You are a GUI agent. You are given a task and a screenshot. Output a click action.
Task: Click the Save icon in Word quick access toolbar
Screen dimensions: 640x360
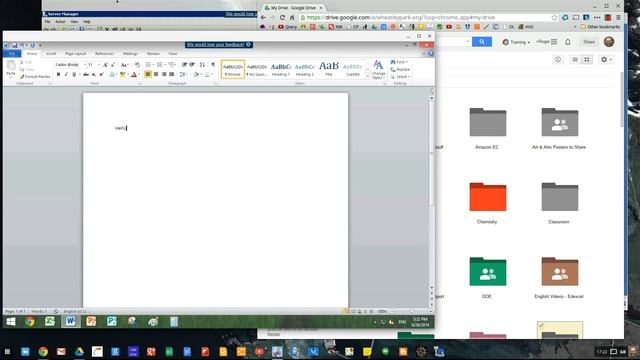click(x=14, y=45)
